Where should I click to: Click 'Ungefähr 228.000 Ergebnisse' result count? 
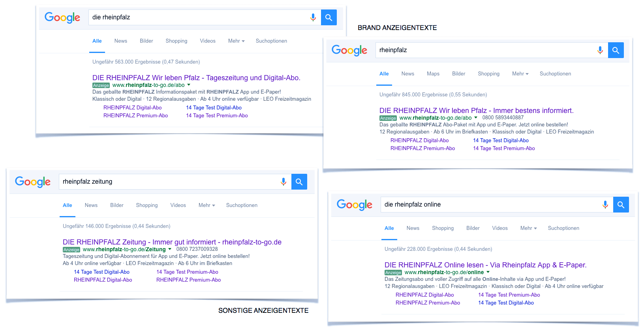tap(438, 249)
